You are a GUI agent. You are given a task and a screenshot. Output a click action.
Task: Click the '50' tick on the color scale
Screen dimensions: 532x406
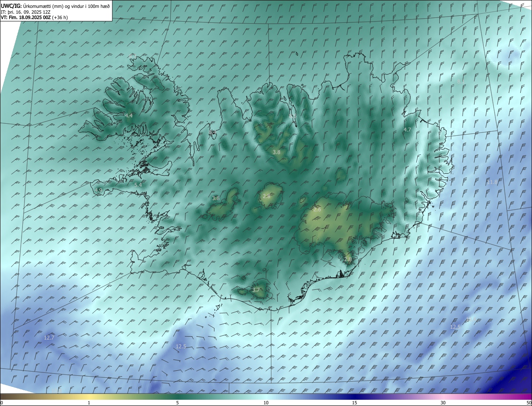click(x=529, y=403)
